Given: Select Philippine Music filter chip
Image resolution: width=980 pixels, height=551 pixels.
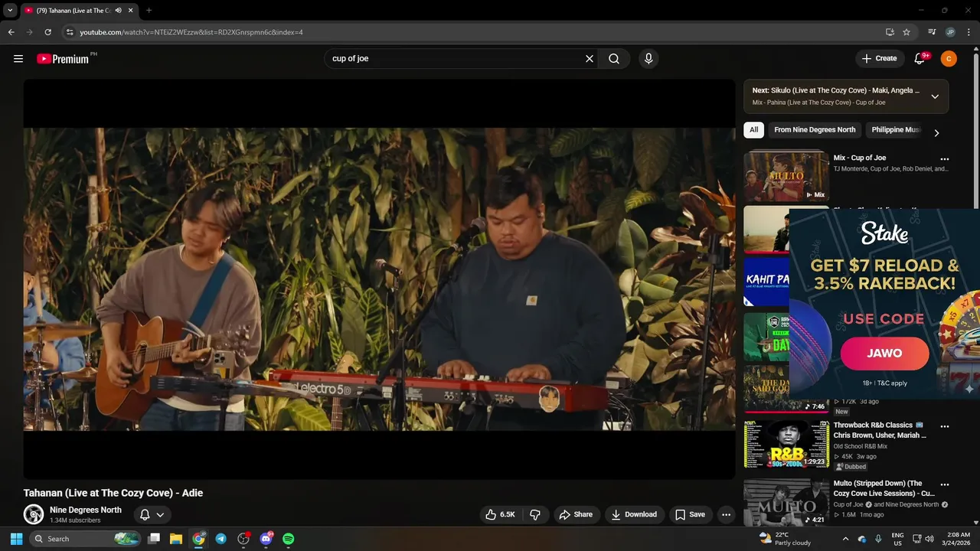Looking at the screenshot, I should tap(896, 130).
